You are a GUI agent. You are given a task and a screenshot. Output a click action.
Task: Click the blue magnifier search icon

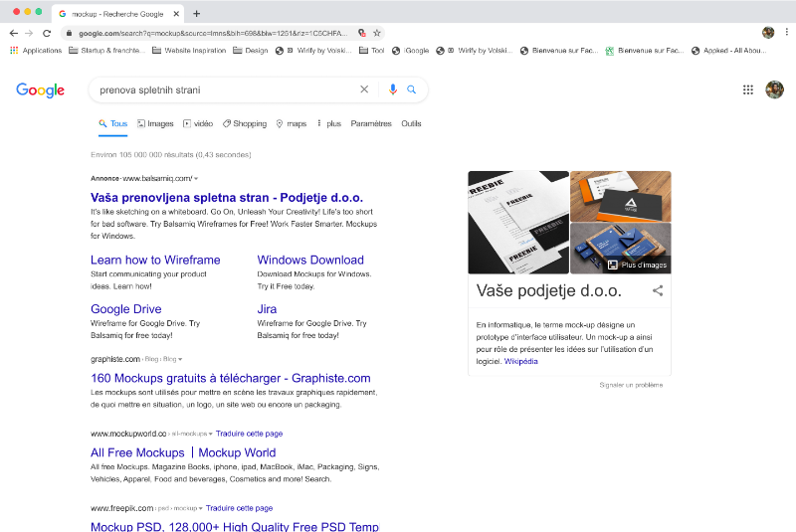pyautogui.click(x=412, y=89)
